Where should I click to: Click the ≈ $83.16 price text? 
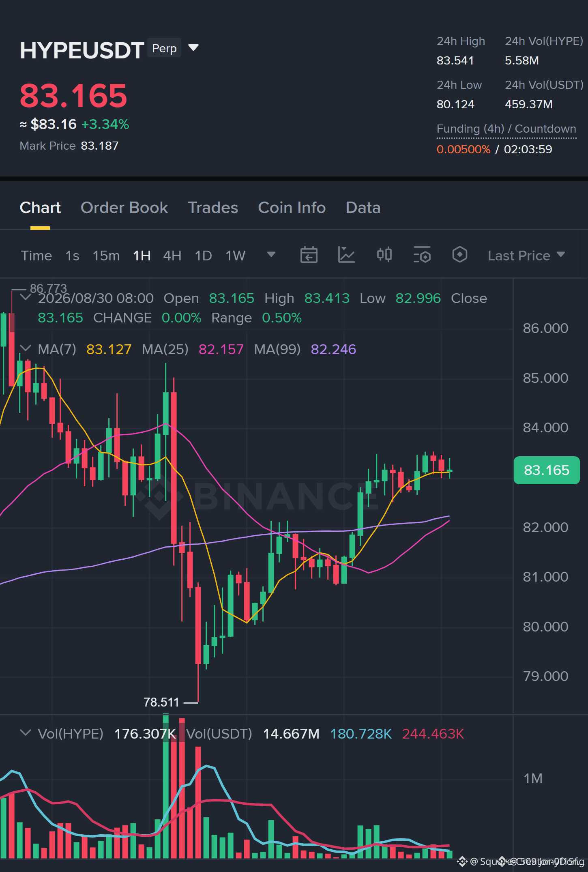pos(48,124)
